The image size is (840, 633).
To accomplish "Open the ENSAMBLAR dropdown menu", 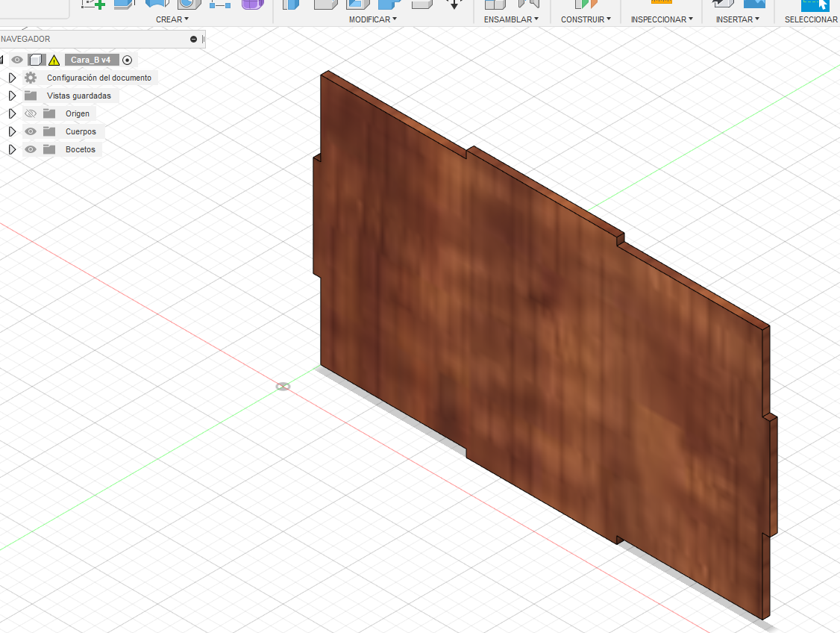I will pyautogui.click(x=511, y=19).
